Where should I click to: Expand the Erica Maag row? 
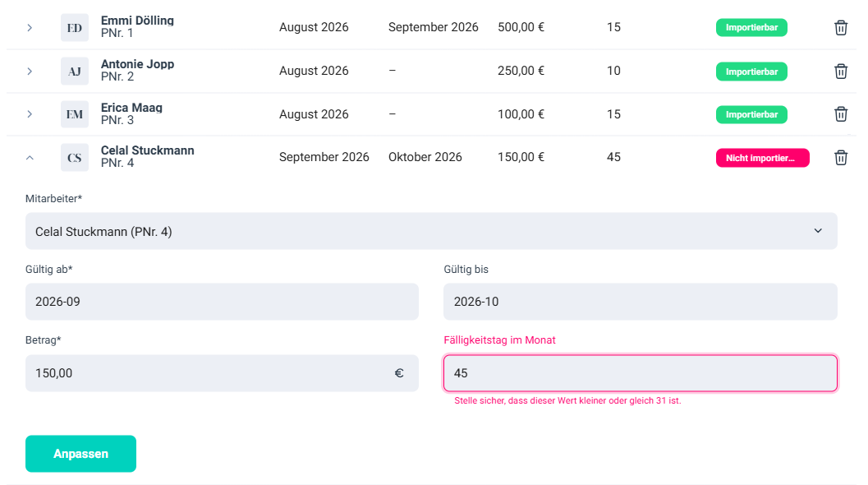tap(30, 114)
